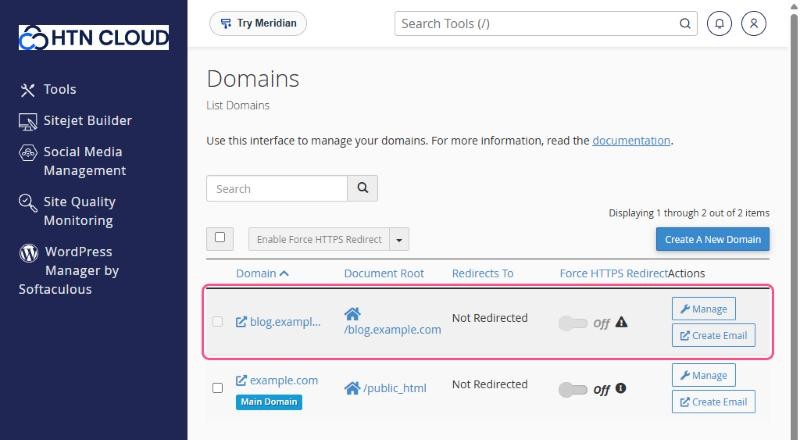Click Create Email for example.com
Image resolution: width=800 pixels, height=440 pixels.
tap(714, 402)
